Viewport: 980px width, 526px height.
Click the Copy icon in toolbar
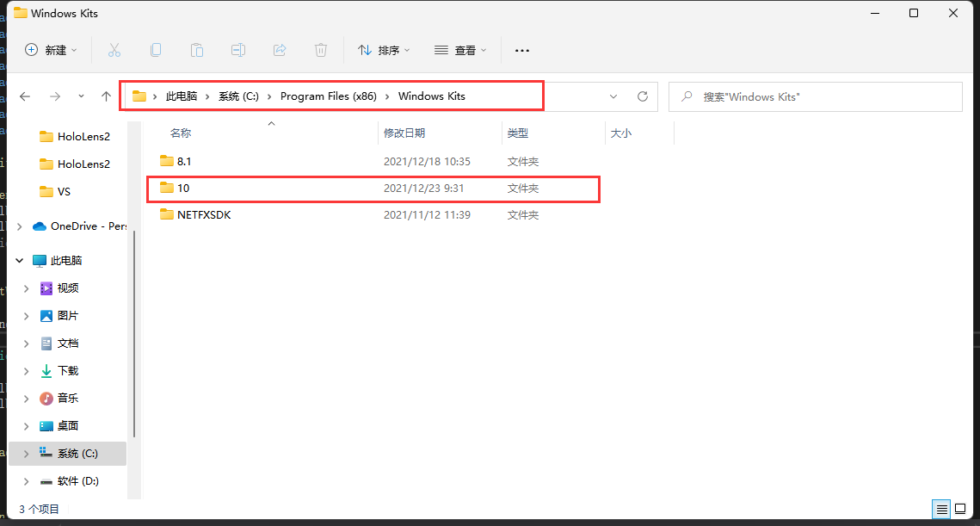click(x=156, y=50)
